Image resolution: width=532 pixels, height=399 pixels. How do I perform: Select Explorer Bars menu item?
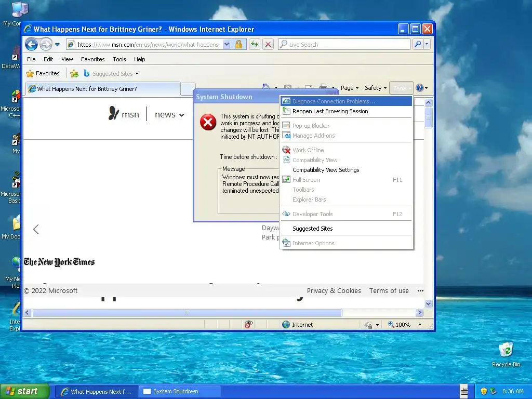pyautogui.click(x=347, y=199)
